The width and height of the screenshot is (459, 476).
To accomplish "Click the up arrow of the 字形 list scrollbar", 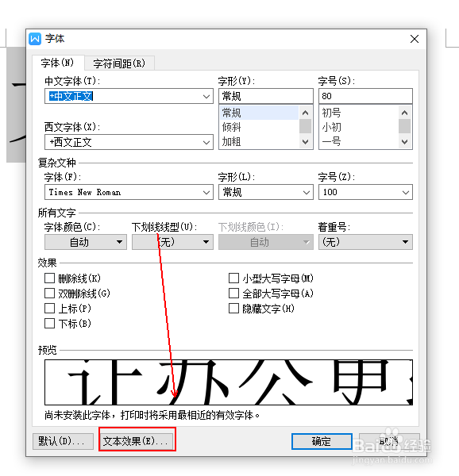I will point(305,113).
